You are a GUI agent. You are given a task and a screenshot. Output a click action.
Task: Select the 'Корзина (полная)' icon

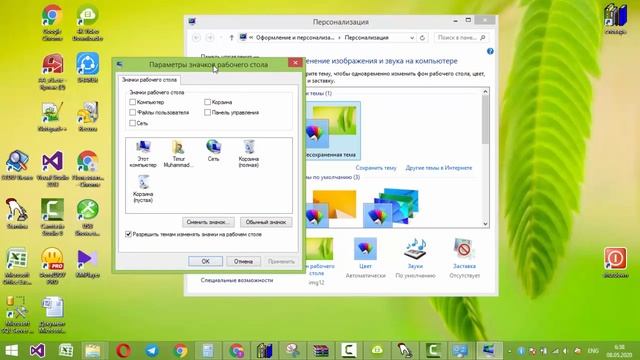pos(249,153)
